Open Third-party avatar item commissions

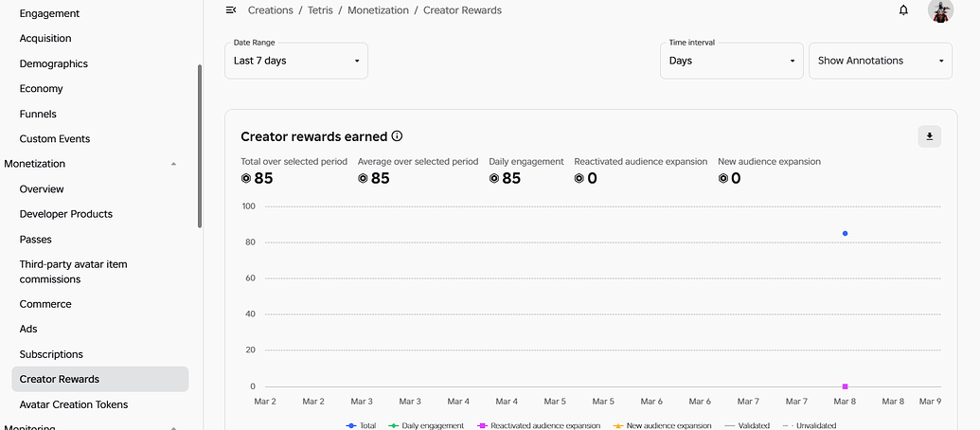(73, 272)
